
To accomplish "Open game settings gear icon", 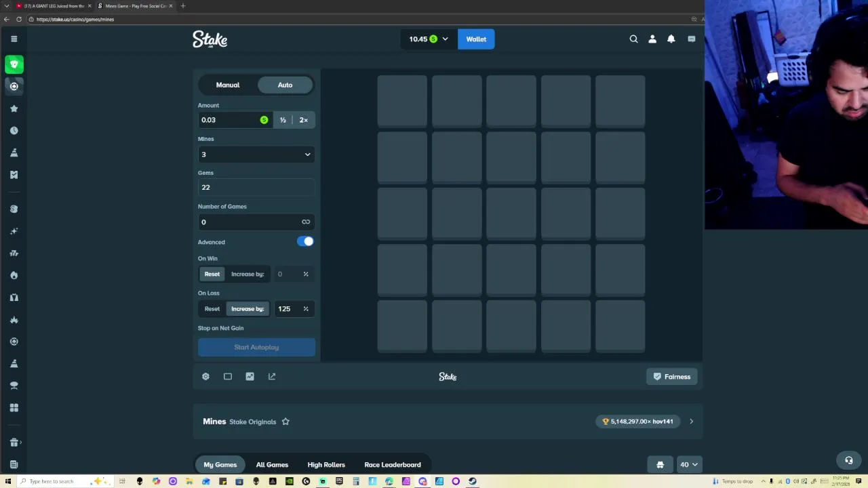I will [x=205, y=377].
